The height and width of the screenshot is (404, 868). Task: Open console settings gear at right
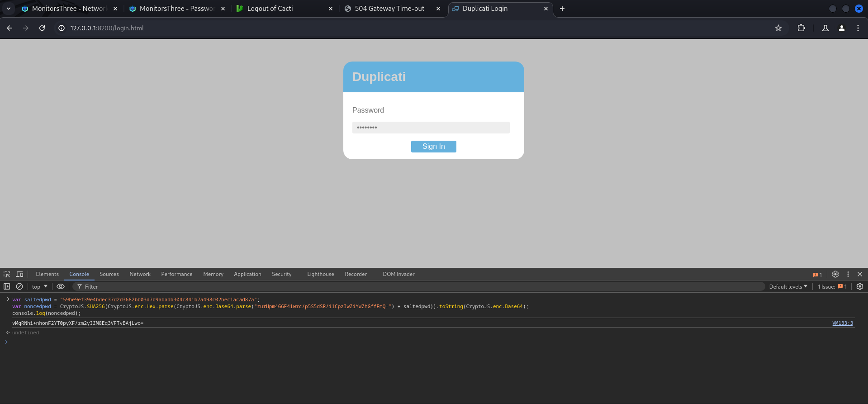tap(860, 286)
